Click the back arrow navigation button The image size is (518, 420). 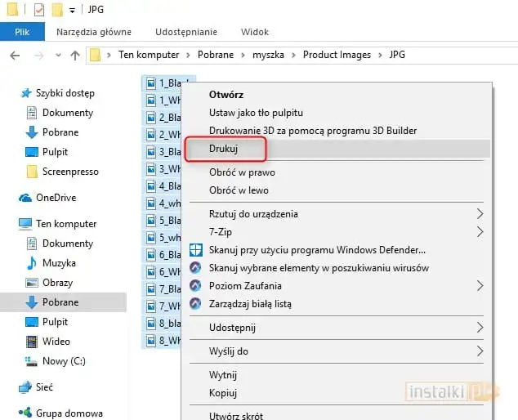click(14, 56)
